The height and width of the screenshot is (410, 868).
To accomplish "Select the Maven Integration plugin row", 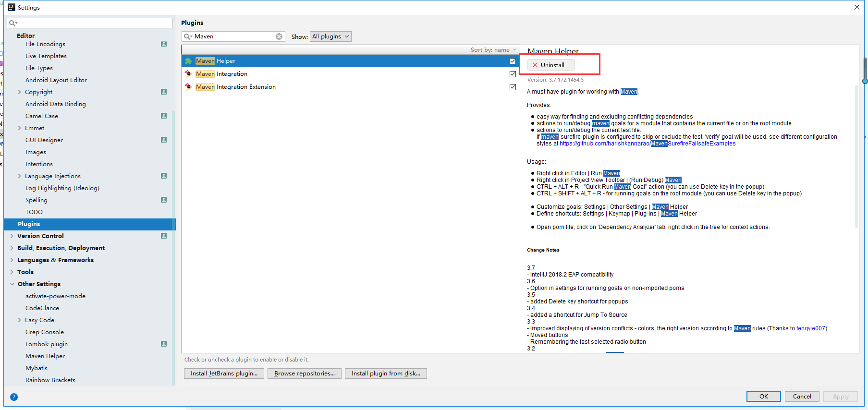I will (x=350, y=74).
